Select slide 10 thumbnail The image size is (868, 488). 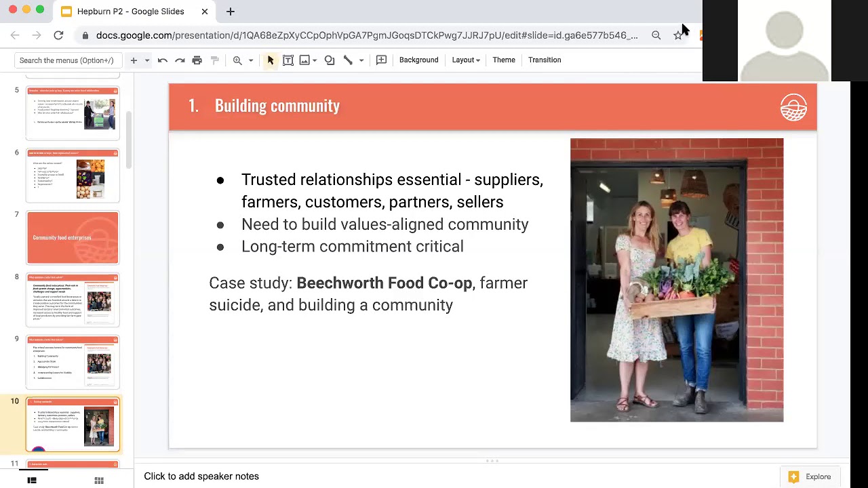pos(73,425)
